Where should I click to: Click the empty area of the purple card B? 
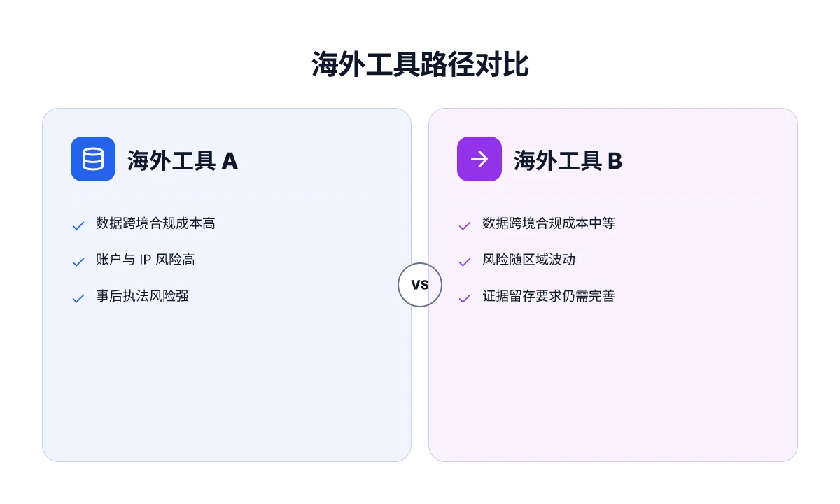click(x=613, y=385)
